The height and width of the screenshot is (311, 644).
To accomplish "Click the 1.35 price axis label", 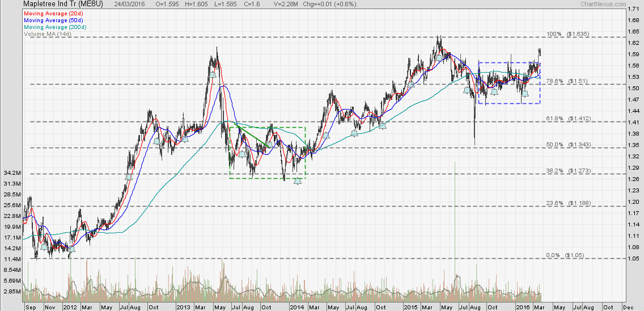I will [634, 145].
